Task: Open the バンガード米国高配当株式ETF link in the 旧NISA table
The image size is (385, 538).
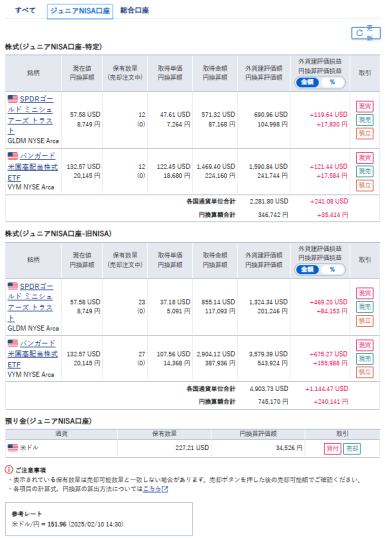Action: point(33,354)
